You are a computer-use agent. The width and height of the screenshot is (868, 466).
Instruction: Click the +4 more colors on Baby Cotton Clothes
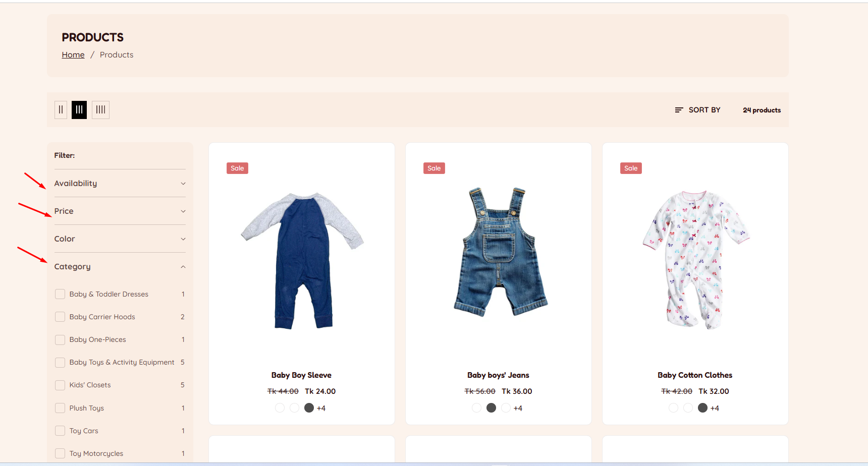point(715,408)
